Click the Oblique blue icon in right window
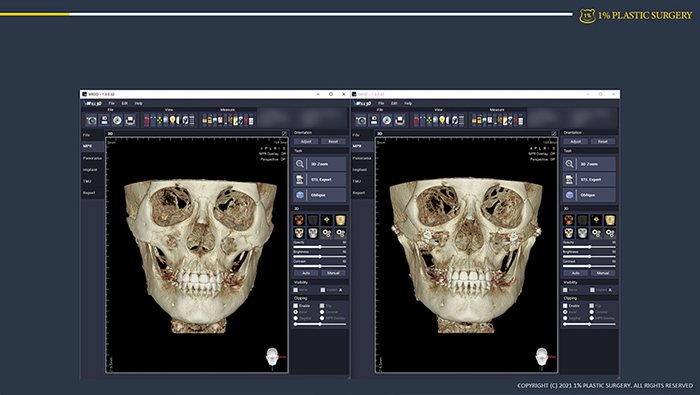The height and width of the screenshot is (395, 700). point(569,195)
